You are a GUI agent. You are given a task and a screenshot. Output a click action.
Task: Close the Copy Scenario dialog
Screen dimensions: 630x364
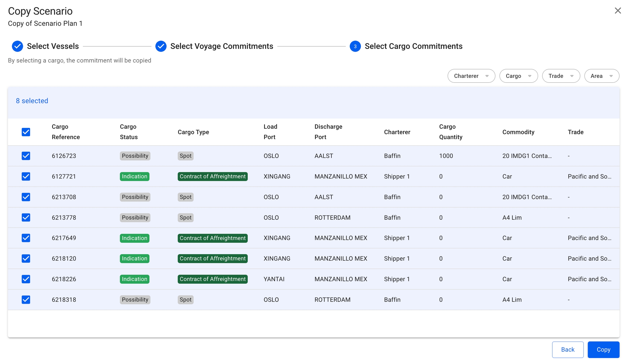coord(618,11)
